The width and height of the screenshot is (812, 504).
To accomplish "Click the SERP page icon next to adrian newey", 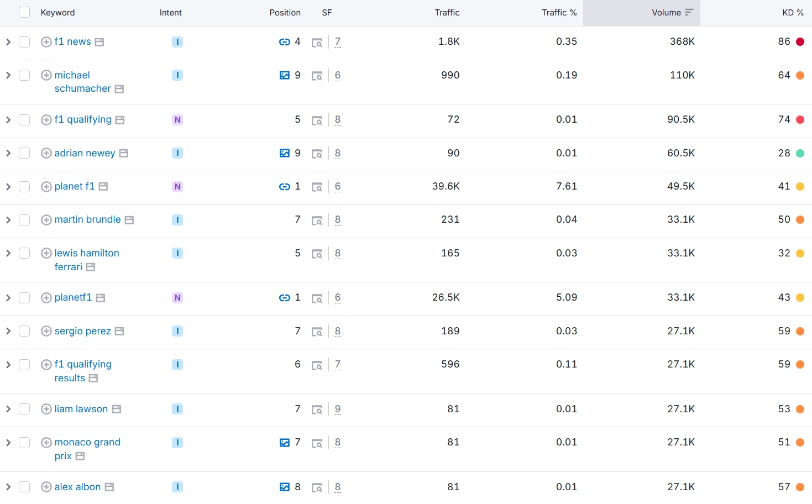I will point(124,153).
